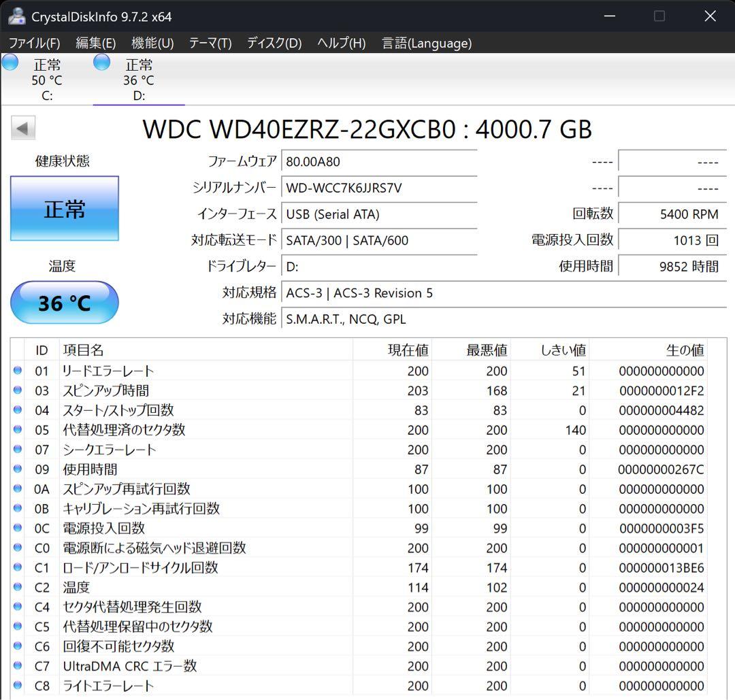Click the シリアルナンバー value field
Image resolution: width=735 pixels, height=700 pixels.
click(379, 188)
